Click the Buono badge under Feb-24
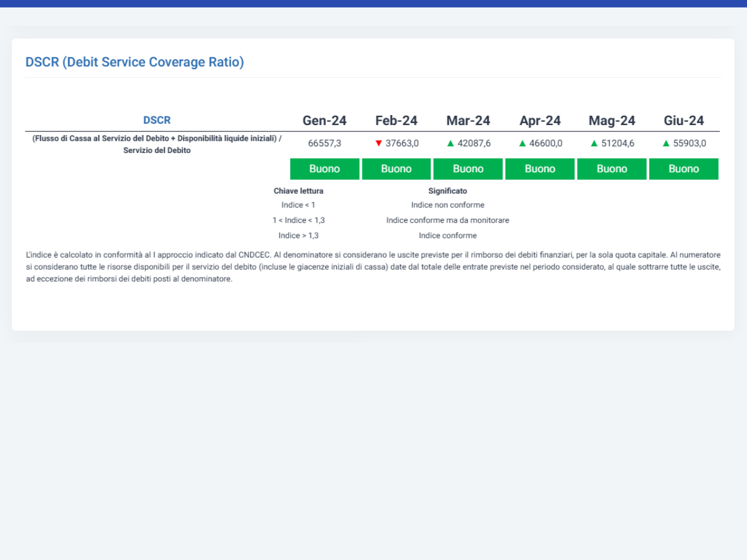 pyautogui.click(x=397, y=169)
